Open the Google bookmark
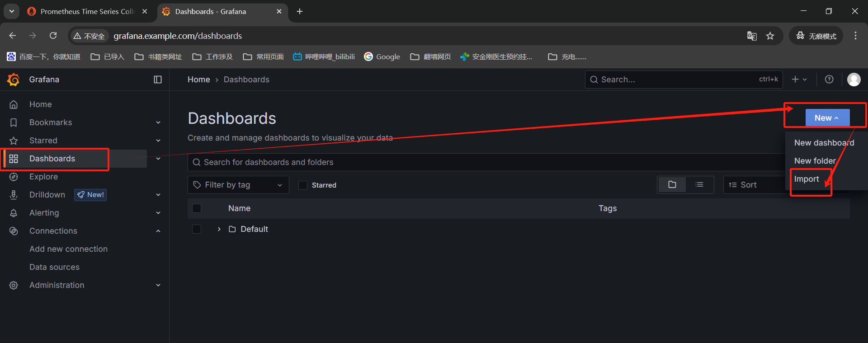The width and height of the screenshot is (868, 343). point(382,56)
